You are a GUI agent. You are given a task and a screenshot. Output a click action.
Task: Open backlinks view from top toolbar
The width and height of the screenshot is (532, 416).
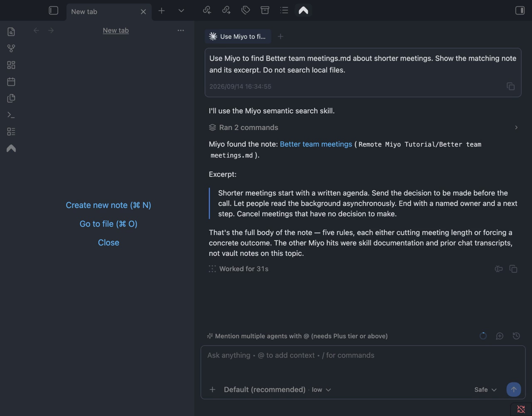(x=207, y=10)
